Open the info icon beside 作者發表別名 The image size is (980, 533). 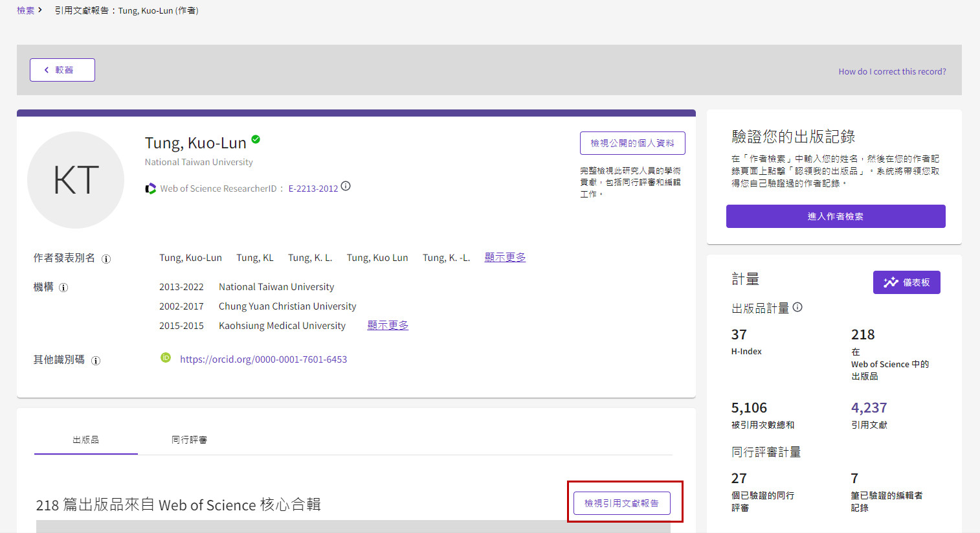click(106, 259)
